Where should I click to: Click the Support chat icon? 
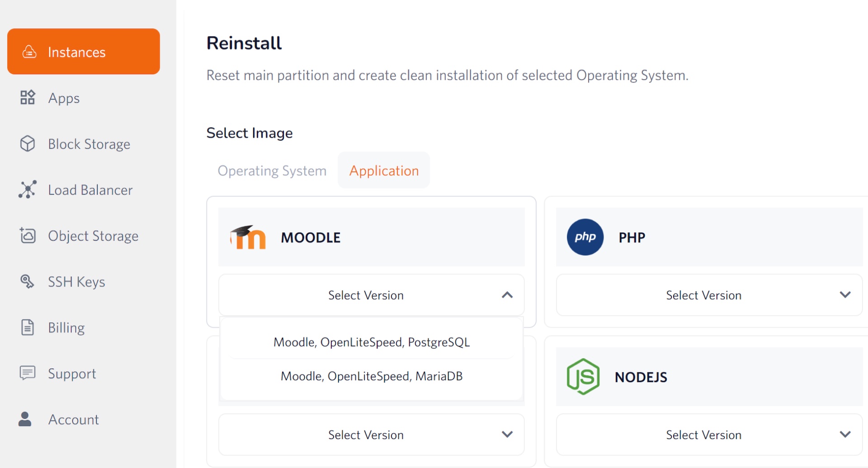click(28, 373)
